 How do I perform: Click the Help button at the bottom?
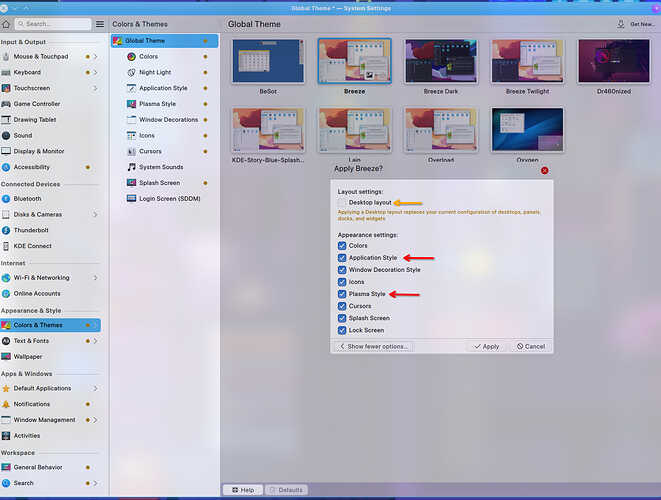243,490
